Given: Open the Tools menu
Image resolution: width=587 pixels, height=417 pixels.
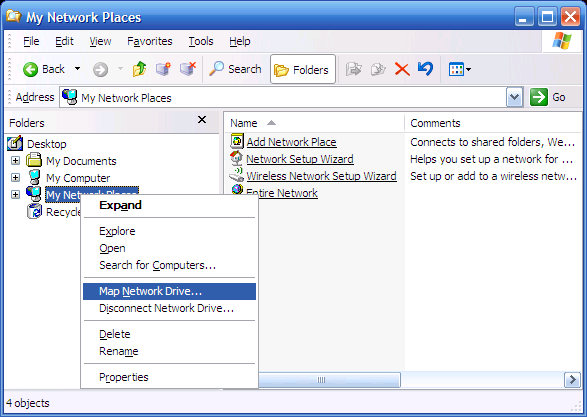Looking at the screenshot, I should (201, 41).
